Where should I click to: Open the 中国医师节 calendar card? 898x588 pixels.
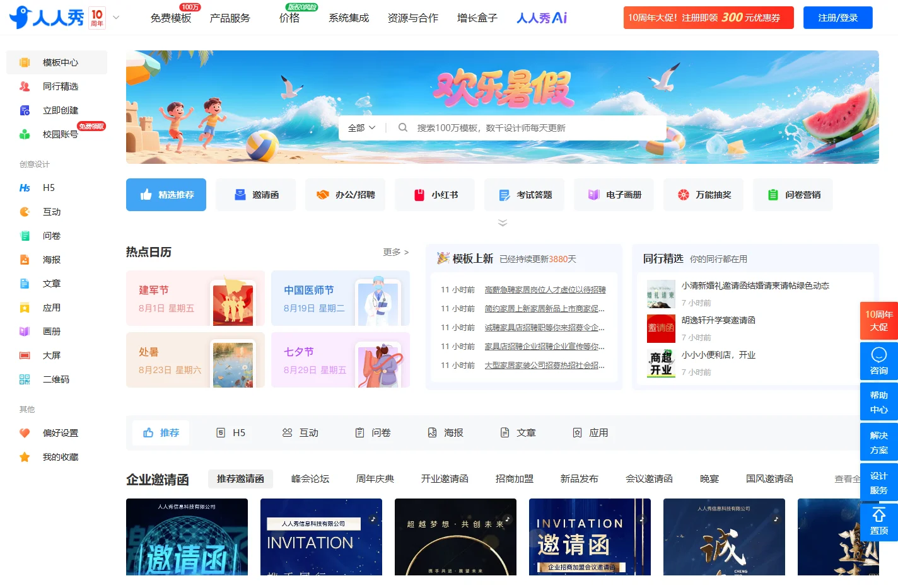point(341,298)
